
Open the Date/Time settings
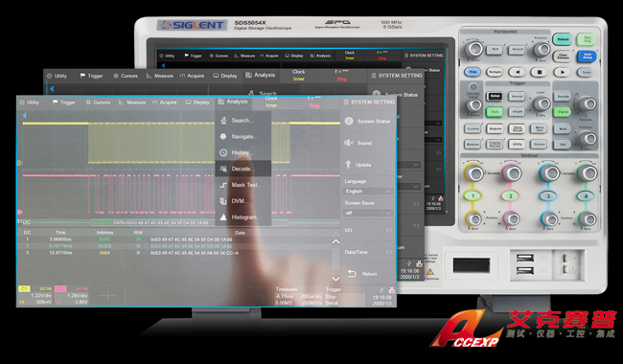pos(368,252)
